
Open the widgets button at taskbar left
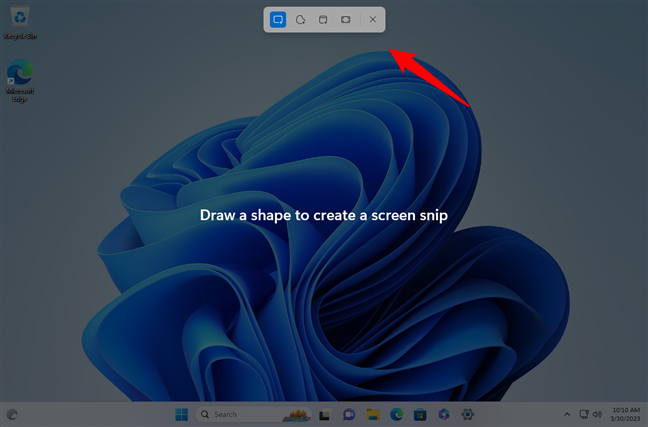(x=12, y=414)
